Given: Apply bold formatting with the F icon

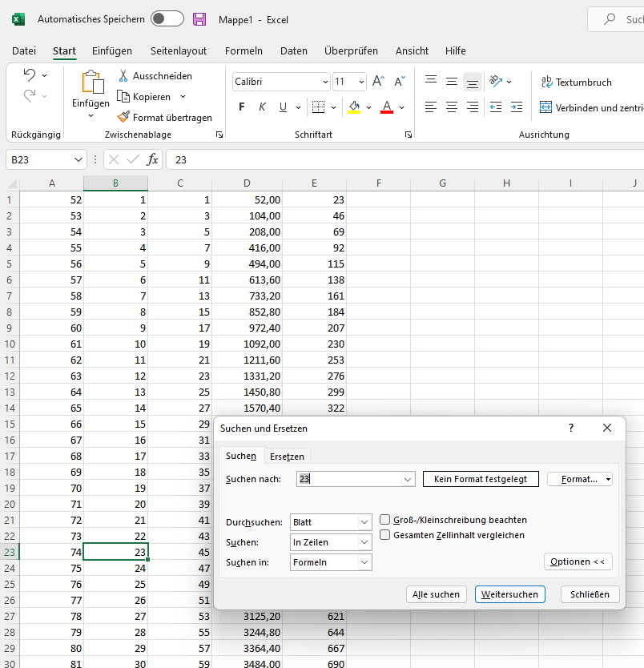Looking at the screenshot, I should (241, 107).
